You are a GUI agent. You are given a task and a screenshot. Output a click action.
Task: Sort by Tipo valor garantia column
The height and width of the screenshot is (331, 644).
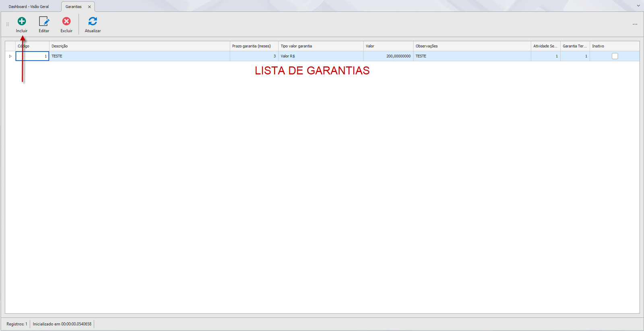(321, 46)
